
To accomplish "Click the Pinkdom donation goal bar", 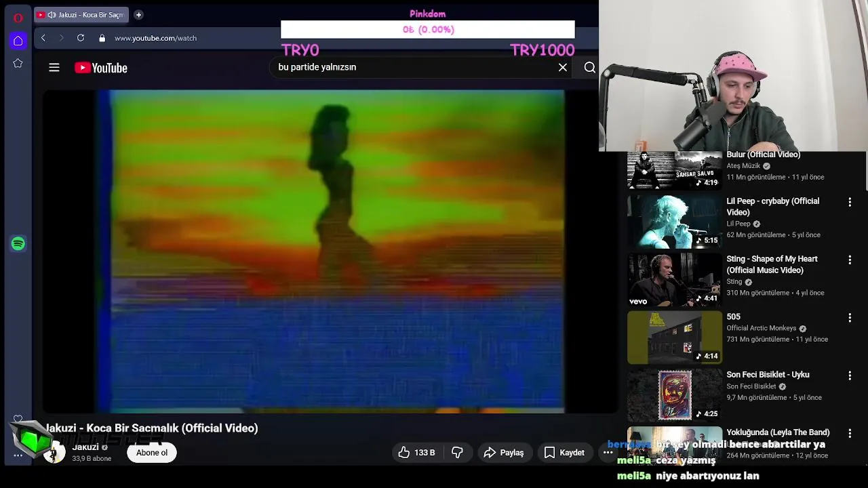I will (428, 29).
